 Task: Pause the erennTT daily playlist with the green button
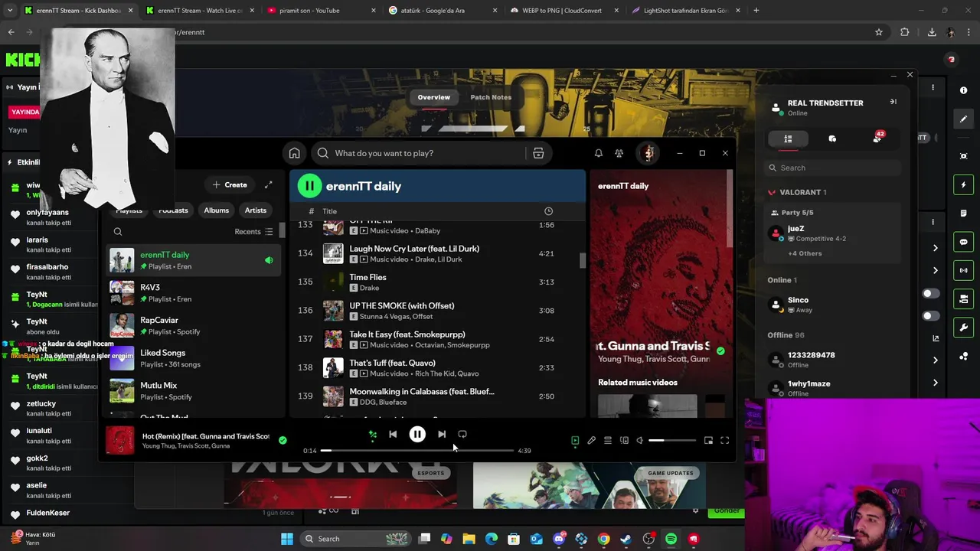click(x=309, y=186)
